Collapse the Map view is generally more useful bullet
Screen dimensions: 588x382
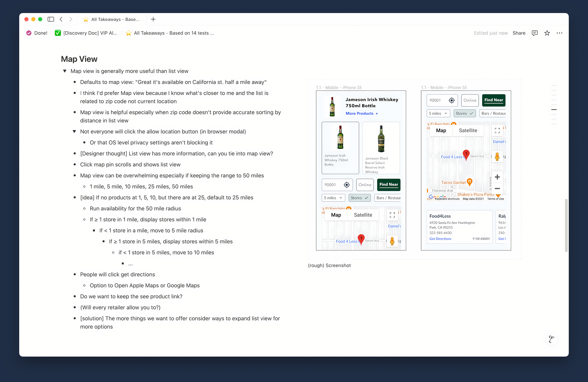(x=65, y=71)
